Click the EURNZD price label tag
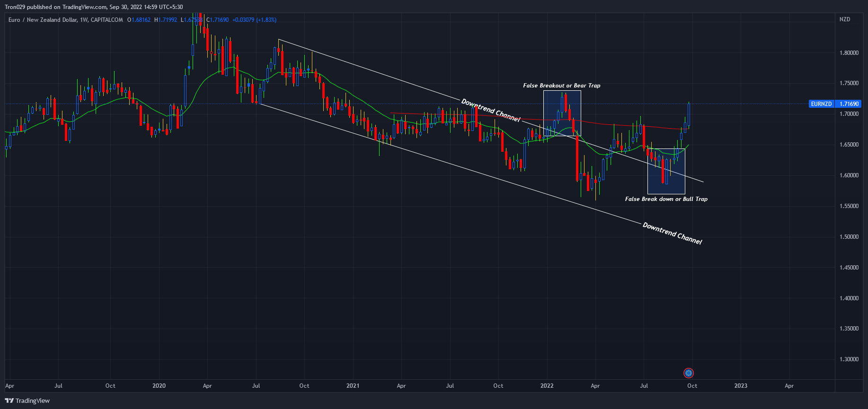The width and height of the screenshot is (868, 409). click(x=821, y=104)
